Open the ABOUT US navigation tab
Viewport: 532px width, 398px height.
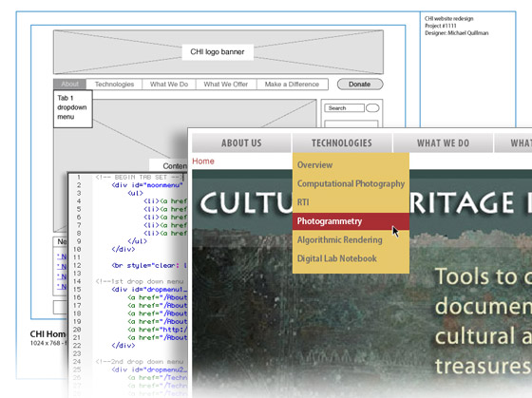(x=241, y=142)
